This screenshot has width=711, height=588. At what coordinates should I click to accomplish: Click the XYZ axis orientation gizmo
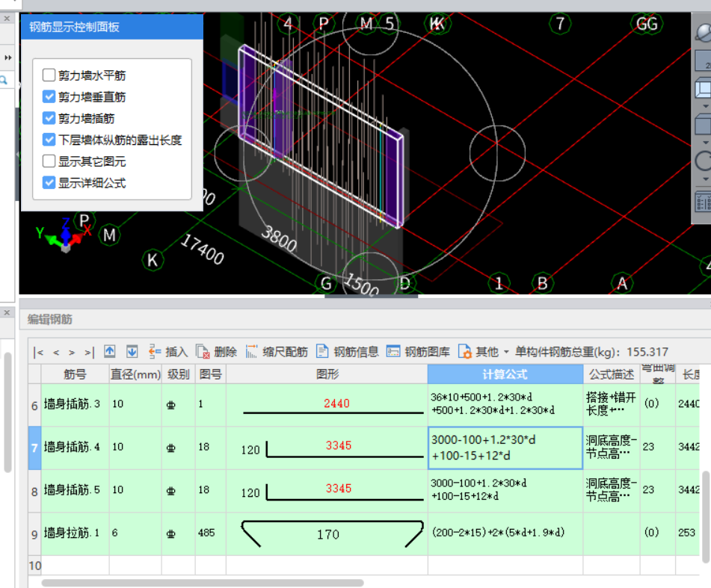66,234
